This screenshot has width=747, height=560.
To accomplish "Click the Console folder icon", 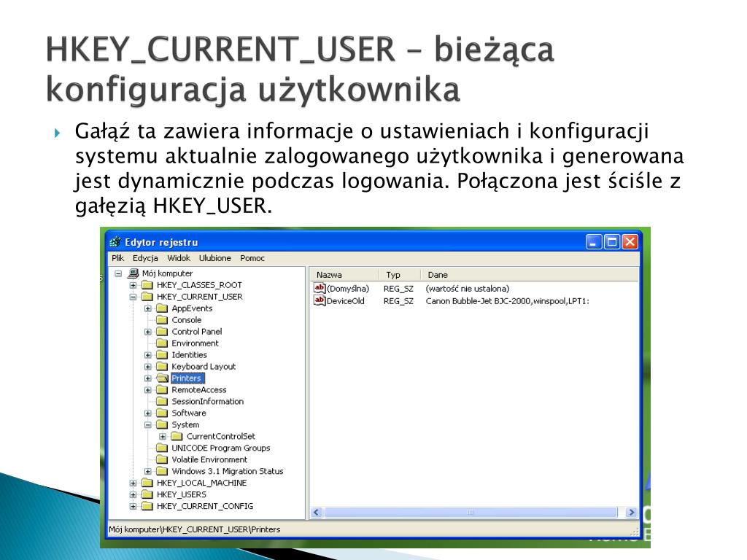I will click(x=163, y=320).
